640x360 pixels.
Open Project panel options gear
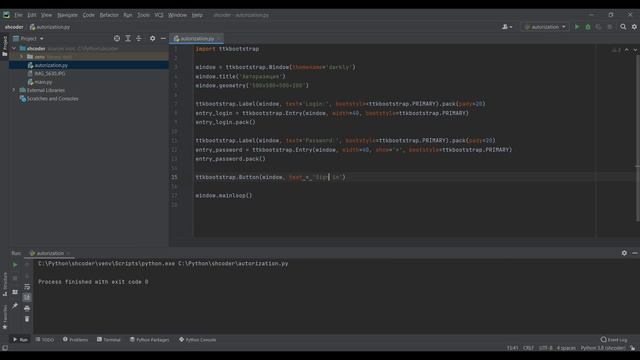pyautogui.click(x=152, y=38)
